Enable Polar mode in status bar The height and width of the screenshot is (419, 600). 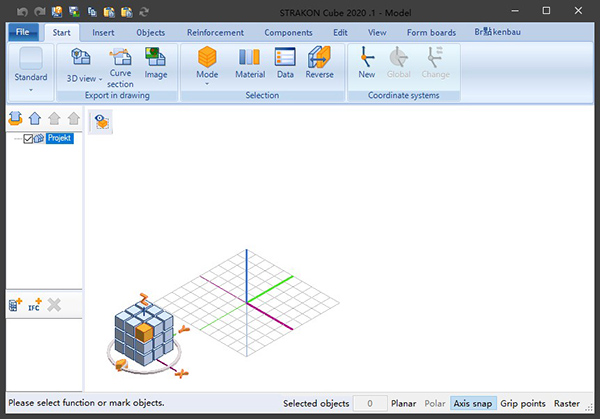point(435,403)
